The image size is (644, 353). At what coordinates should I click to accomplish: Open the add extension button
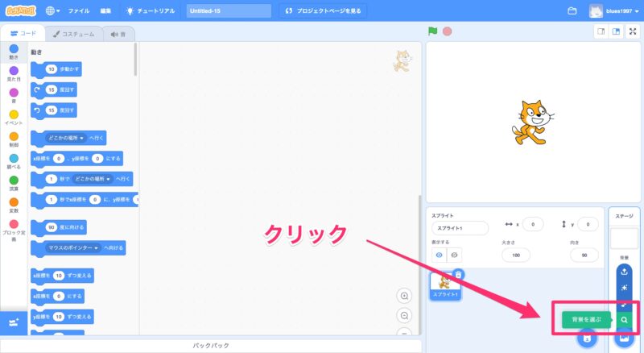pos(13,322)
